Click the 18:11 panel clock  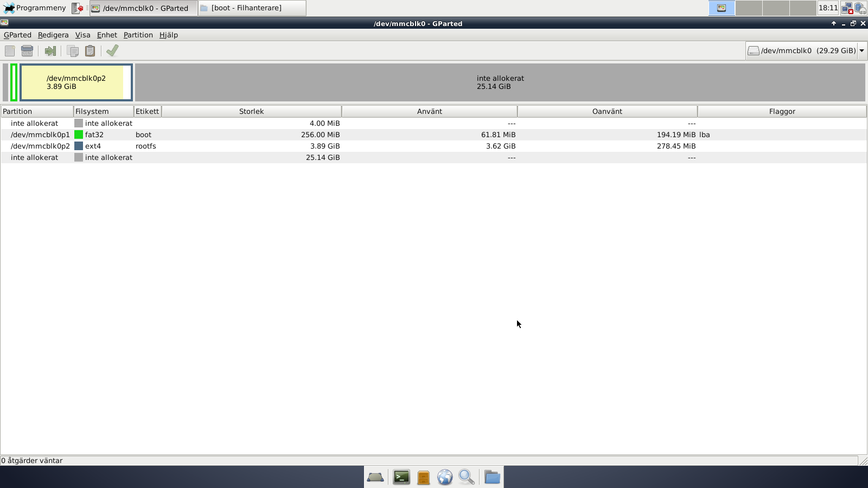(828, 8)
